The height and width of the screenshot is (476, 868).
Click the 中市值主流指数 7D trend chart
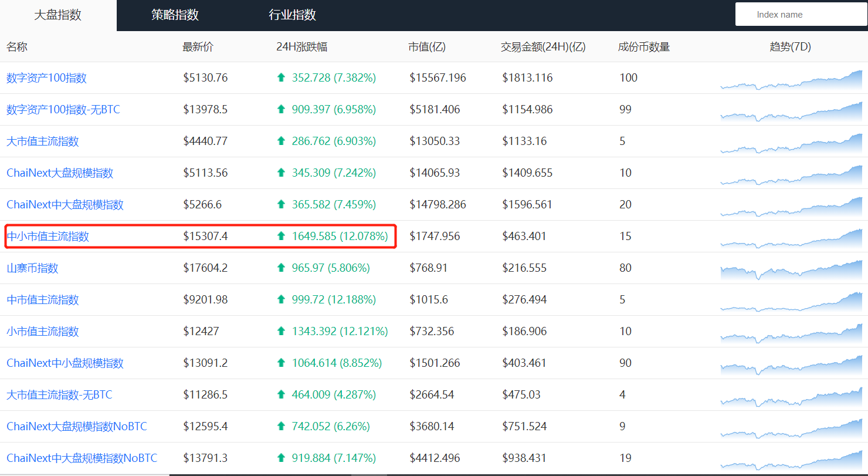point(791,302)
